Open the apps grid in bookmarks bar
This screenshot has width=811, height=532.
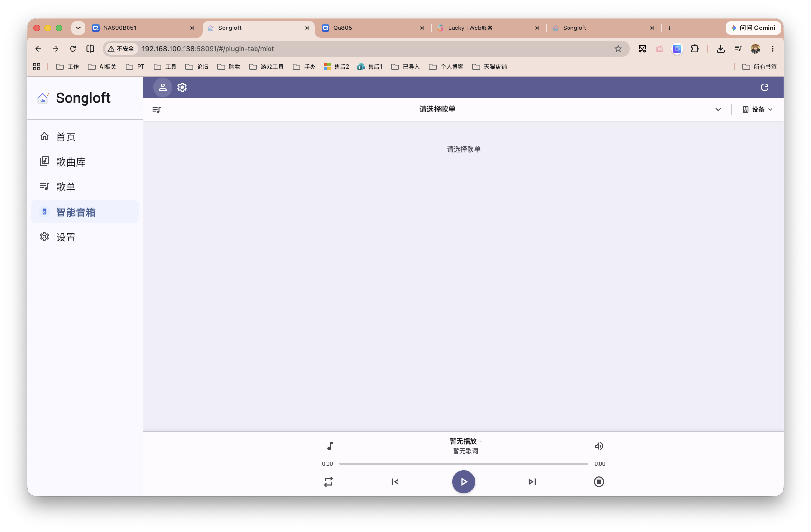click(x=37, y=67)
